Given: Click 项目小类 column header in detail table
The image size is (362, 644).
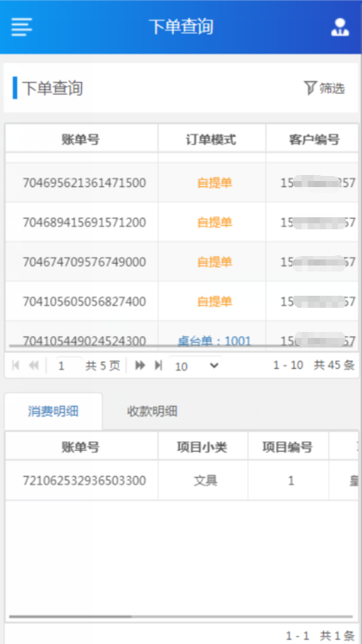Looking at the screenshot, I should point(202,447).
